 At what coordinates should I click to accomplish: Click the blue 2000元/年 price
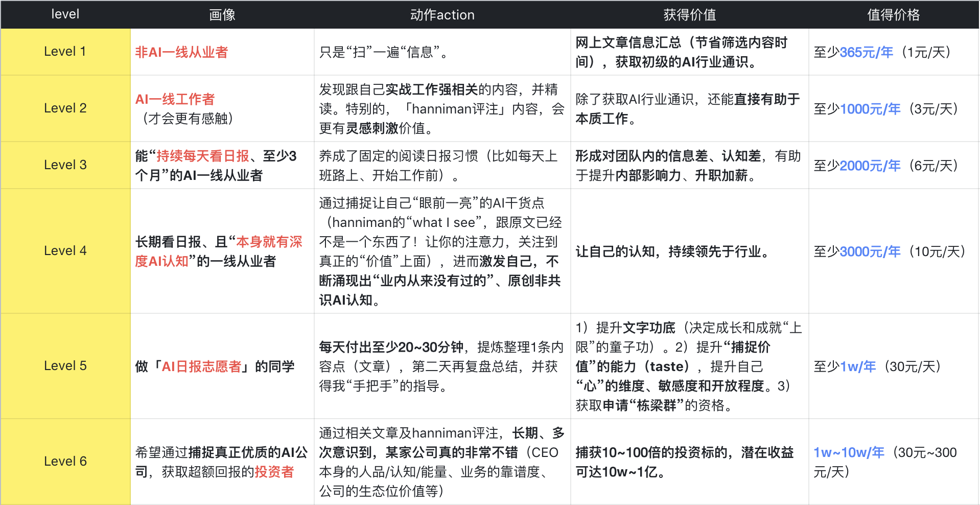point(870,166)
